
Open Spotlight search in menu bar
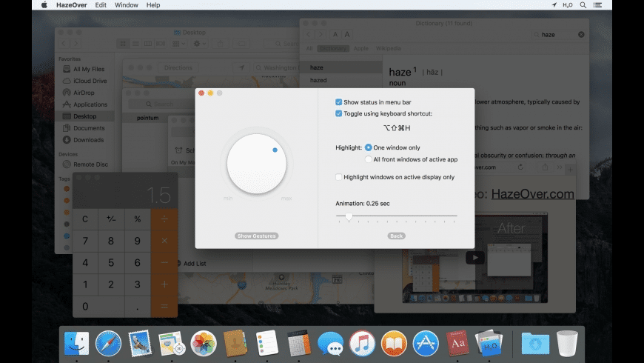click(583, 5)
